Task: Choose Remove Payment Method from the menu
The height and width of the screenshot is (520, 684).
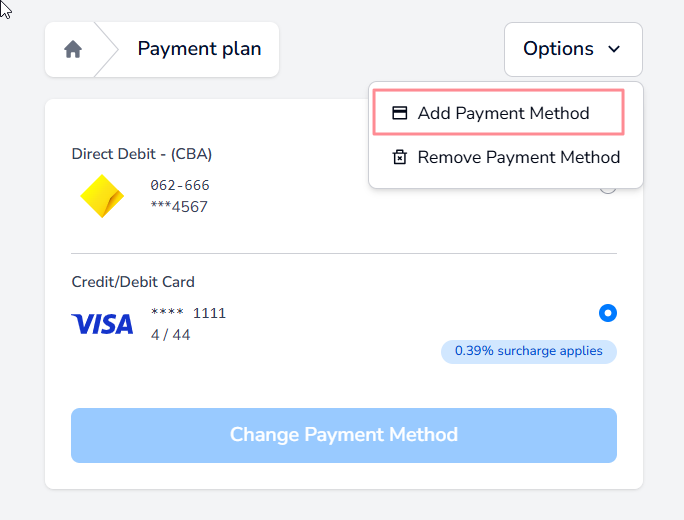Action: click(x=518, y=157)
